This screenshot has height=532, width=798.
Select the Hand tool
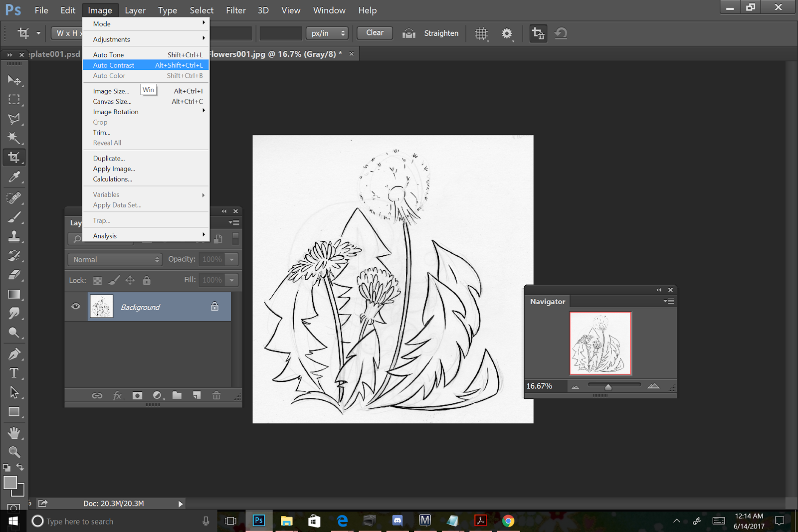click(x=14, y=432)
